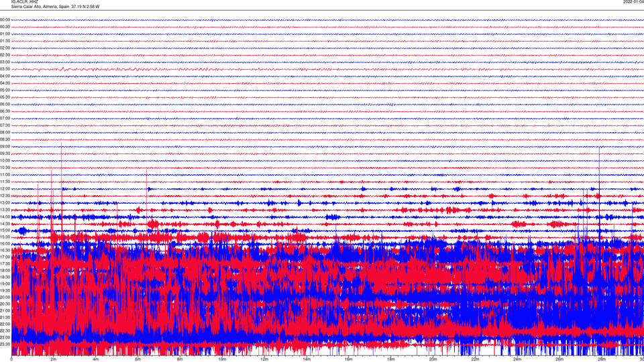Select the 06:30 trace time label
This screenshot has width=644, height=362.
point(5,111)
